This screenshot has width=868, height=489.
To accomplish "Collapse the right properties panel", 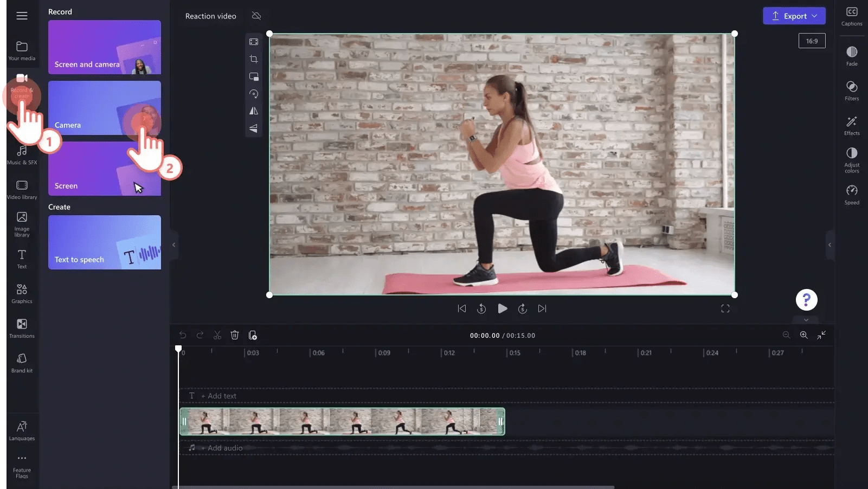I will (x=830, y=245).
